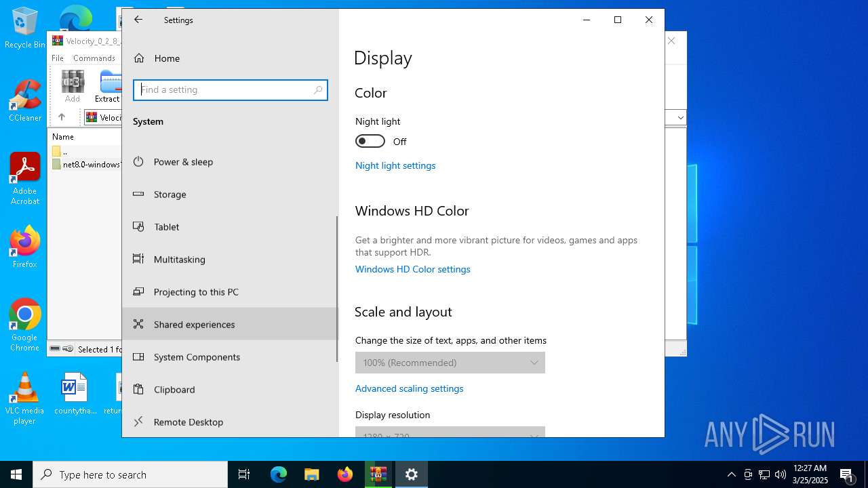Click the Add icon in WinRAR
This screenshot has width=868, height=488.
tap(73, 86)
